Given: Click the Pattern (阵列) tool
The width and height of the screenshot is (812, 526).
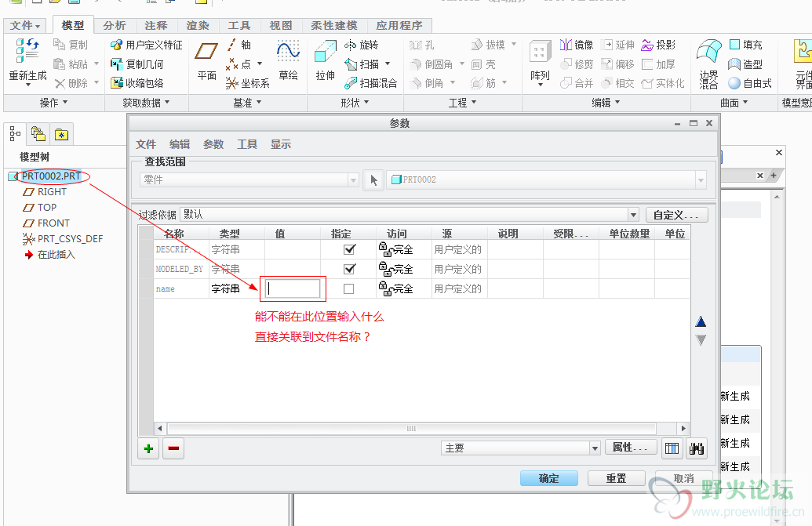Looking at the screenshot, I should 540,62.
